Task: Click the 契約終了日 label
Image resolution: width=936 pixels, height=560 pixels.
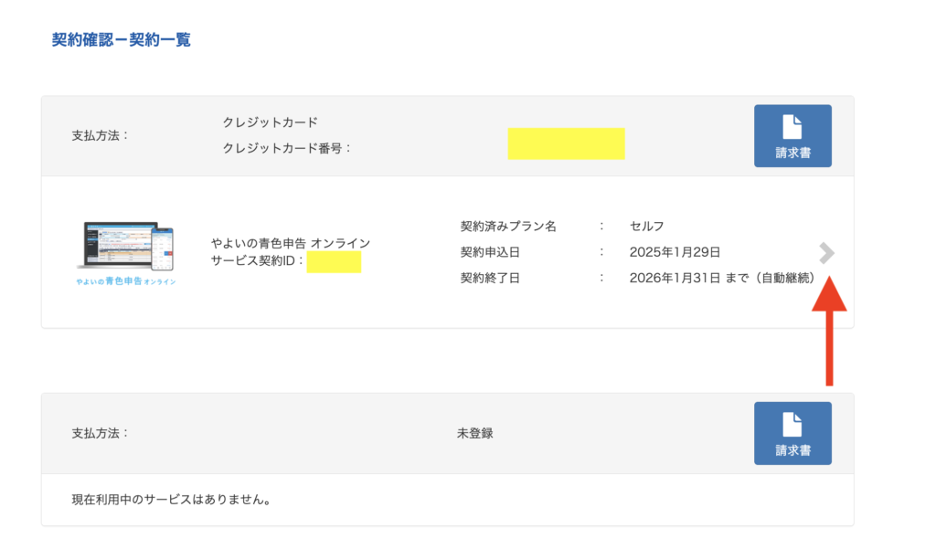Action: 490,278
